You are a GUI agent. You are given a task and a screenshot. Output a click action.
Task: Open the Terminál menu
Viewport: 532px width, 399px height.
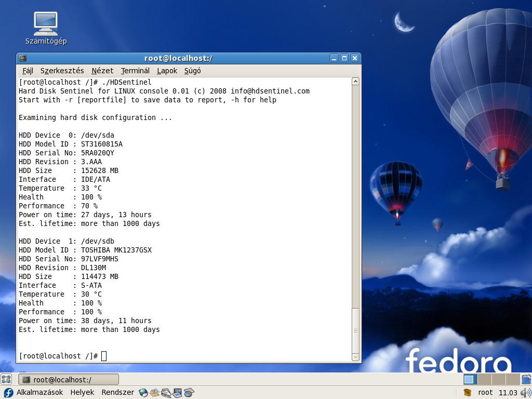135,71
